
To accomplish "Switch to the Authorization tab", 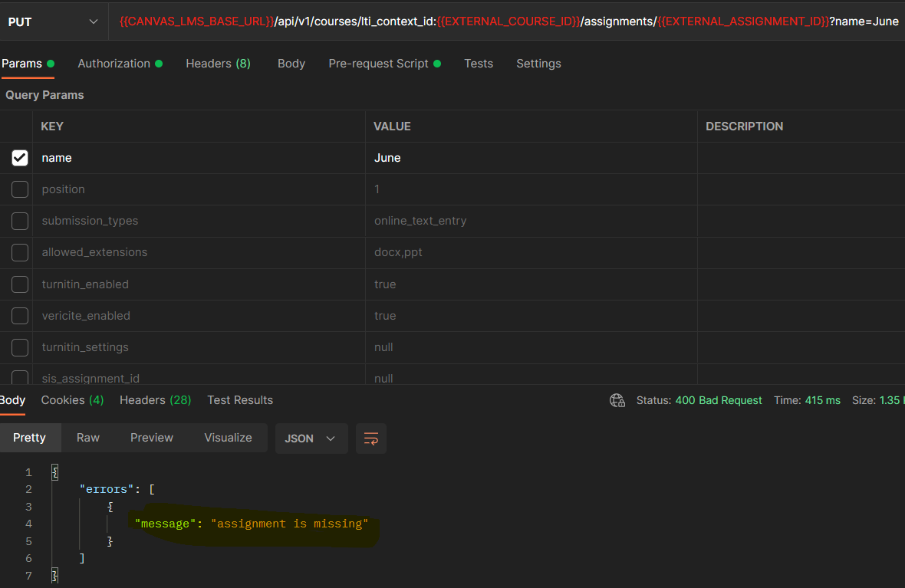I will click(114, 64).
